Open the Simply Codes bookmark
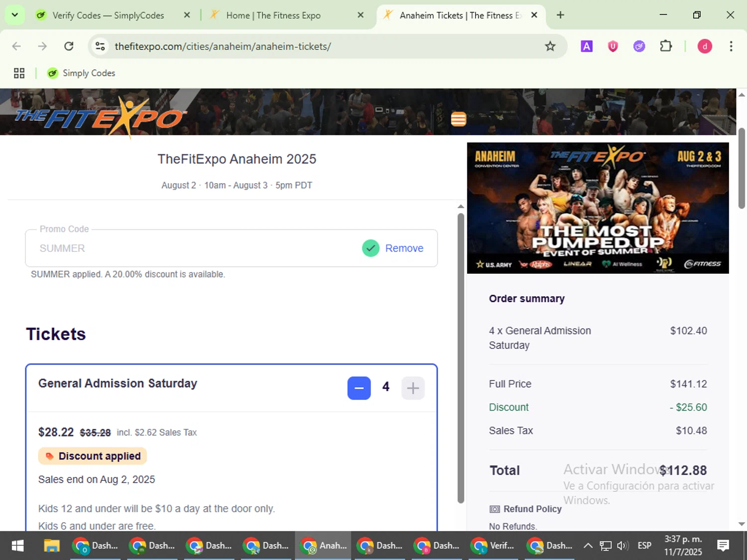Viewport: 747px width, 560px height. pyautogui.click(x=81, y=73)
